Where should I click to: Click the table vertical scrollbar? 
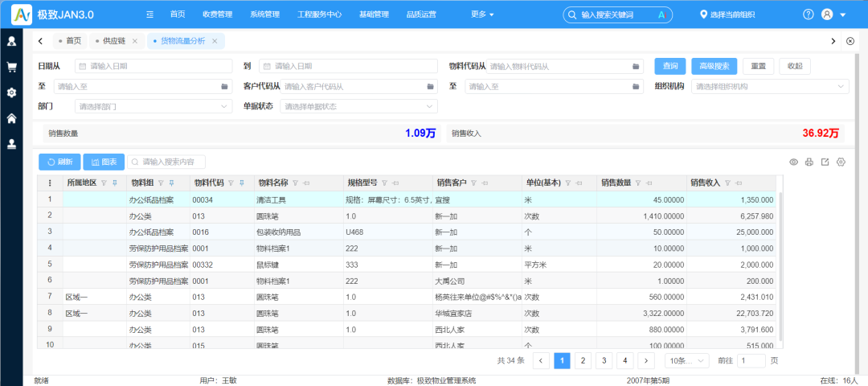click(x=781, y=266)
